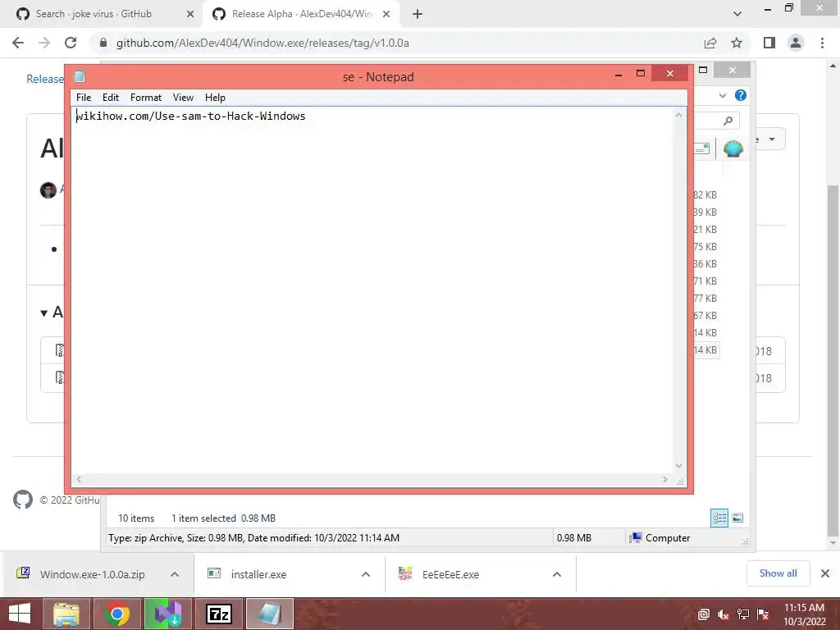This screenshot has height=630, width=840.
Task: Click the author avatar on release page
Action: (48, 189)
